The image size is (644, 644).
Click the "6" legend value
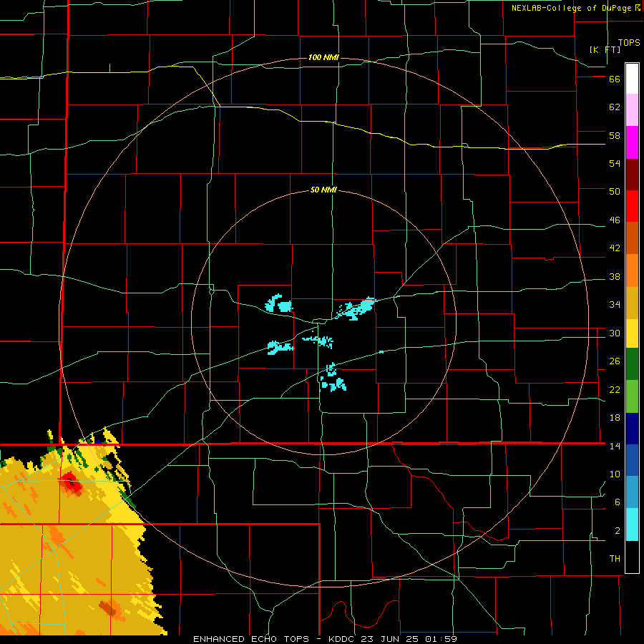click(x=617, y=502)
